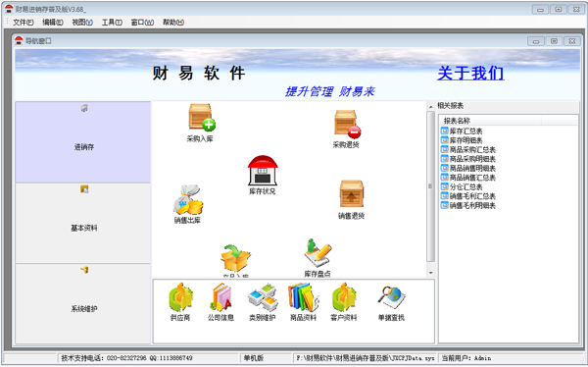This screenshot has height=367, width=588.
Task: Click the 当前用户: Admin status entry
Action: point(466,358)
